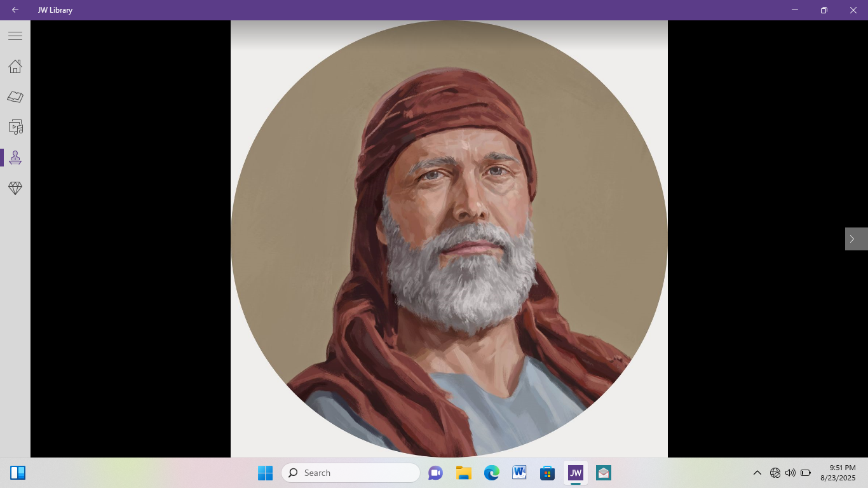
Task: Open File Explorer from the taskbar
Action: [463, 473]
